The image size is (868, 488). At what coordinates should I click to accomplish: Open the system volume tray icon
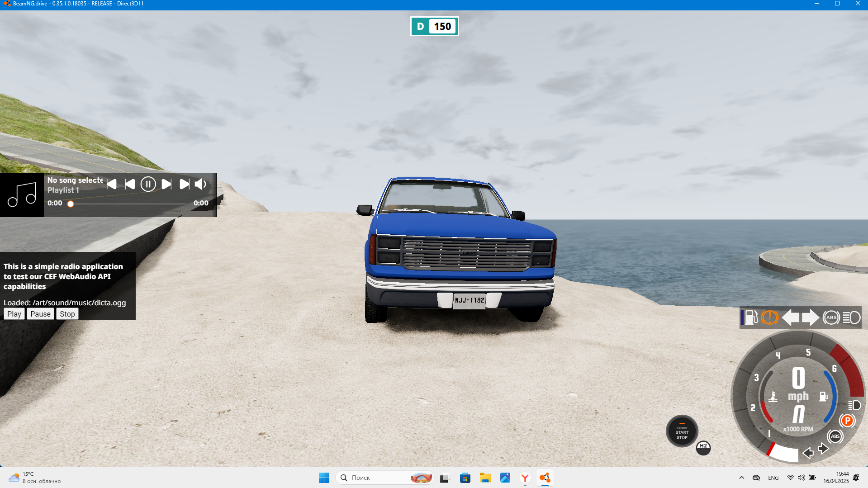(x=801, y=478)
